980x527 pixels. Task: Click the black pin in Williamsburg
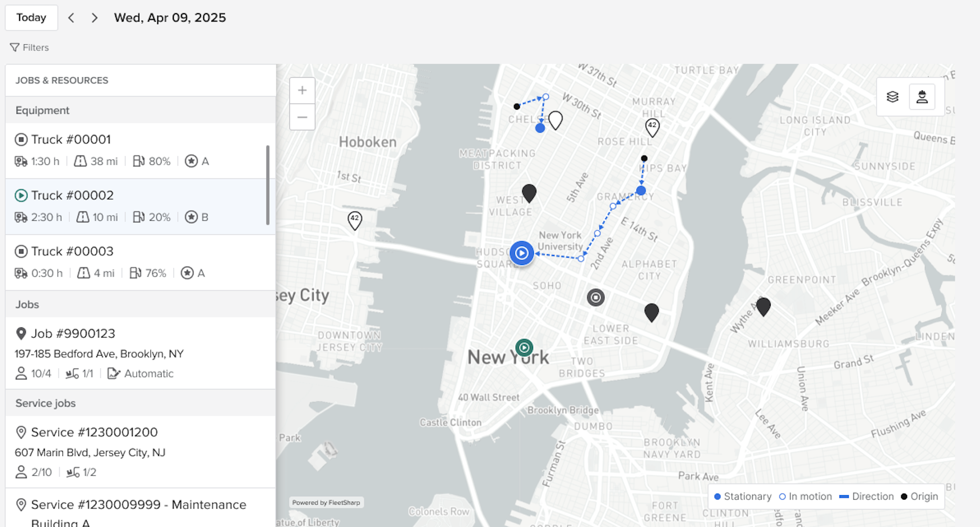point(763,306)
